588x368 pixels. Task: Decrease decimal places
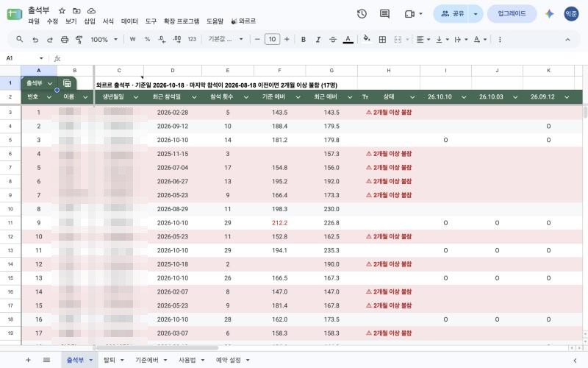coord(162,39)
